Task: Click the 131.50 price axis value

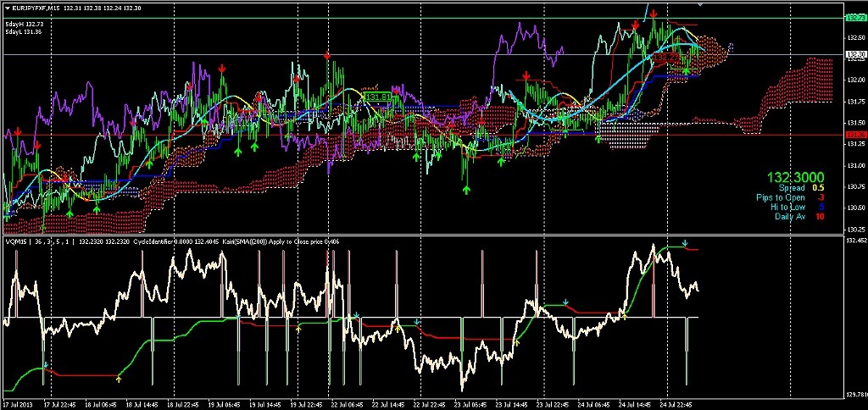Action: click(x=856, y=122)
